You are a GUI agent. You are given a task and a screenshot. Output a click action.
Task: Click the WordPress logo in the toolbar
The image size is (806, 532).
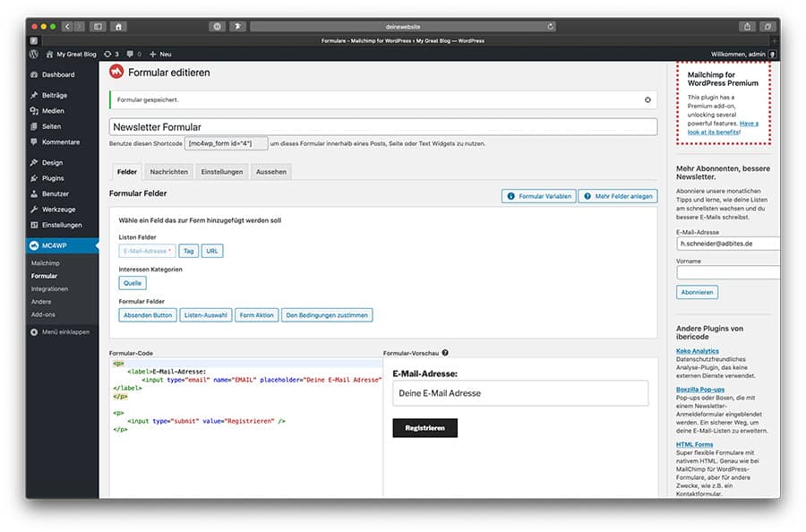click(32, 54)
